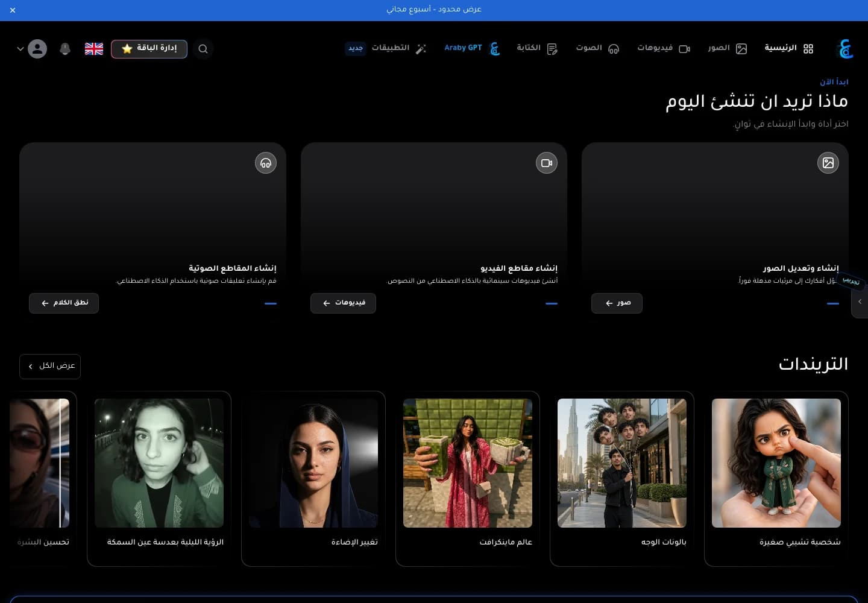Open the عالم ماينكرافت thumbnail
Image resolution: width=868 pixels, height=603 pixels.
click(468, 463)
